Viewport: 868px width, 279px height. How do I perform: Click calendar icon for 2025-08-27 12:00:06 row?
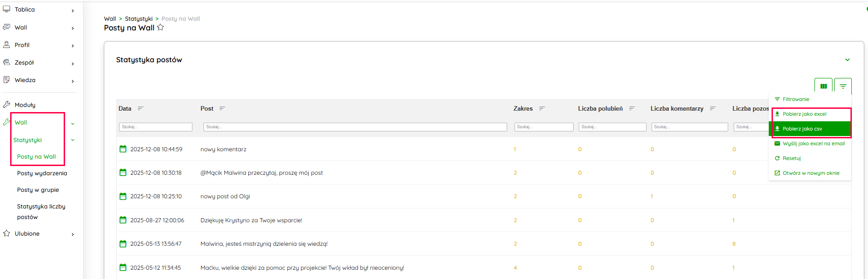click(x=123, y=220)
